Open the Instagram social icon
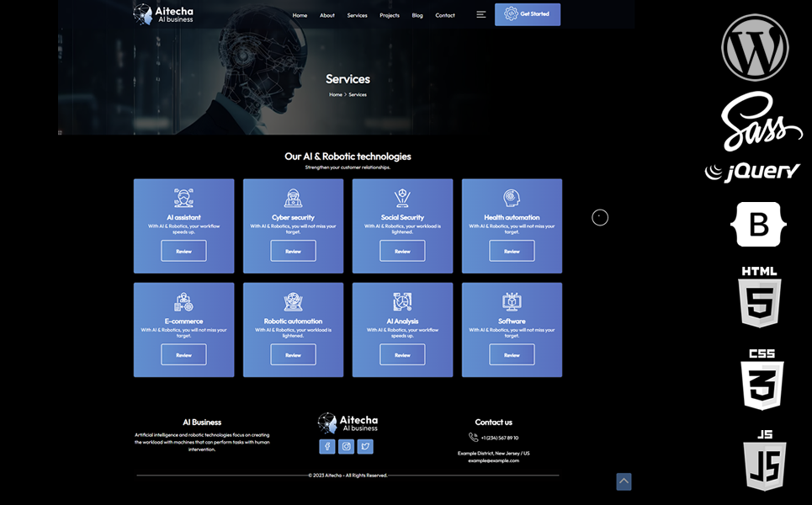 point(346,447)
